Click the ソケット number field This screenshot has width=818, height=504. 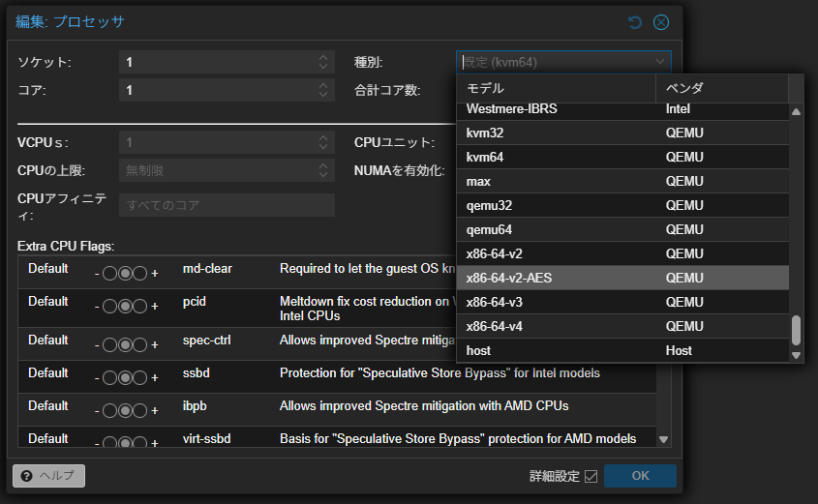pyautogui.click(x=218, y=62)
